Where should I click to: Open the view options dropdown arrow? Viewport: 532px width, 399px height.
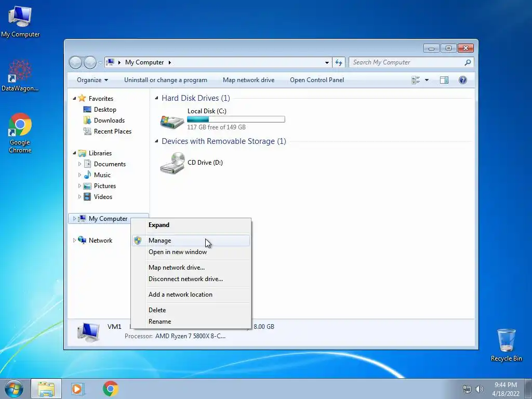[x=427, y=80]
